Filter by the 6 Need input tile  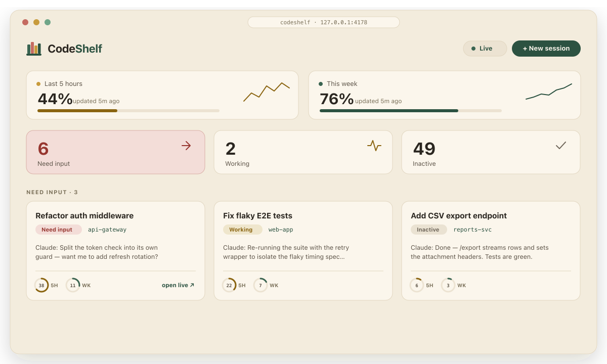(116, 152)
